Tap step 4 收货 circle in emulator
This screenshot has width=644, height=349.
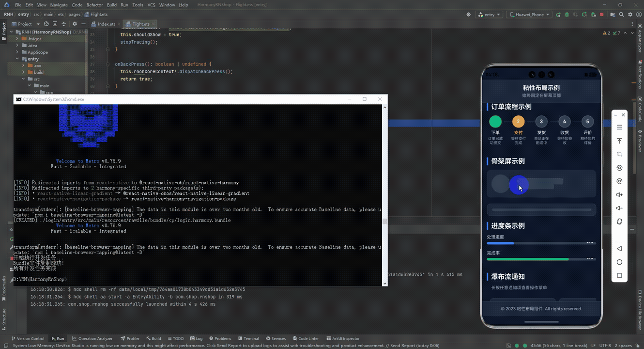click(x=565, y=122)
